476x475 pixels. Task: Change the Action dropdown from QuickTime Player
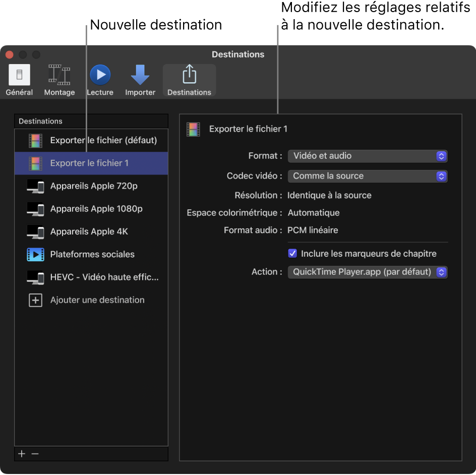pos(367,272)
